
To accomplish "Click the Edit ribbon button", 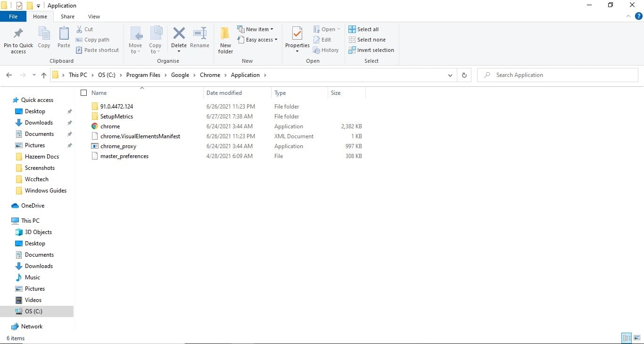I will 322,40.
